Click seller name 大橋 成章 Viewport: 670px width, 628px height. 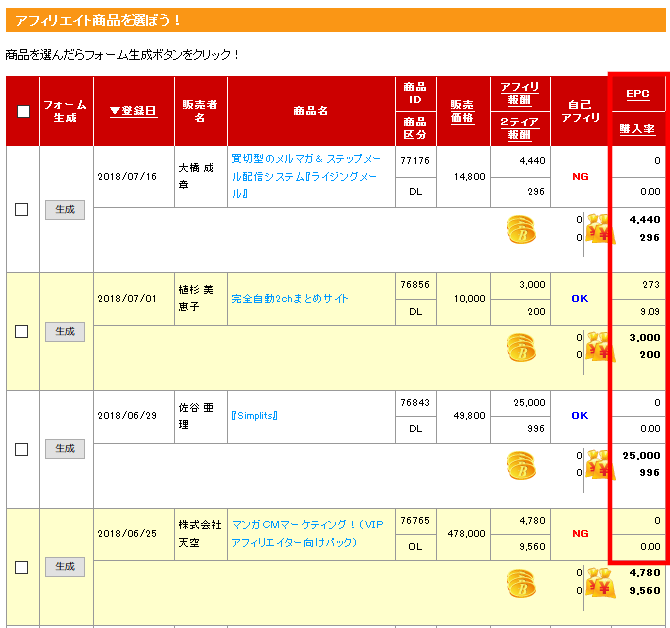tap(196, 176)
